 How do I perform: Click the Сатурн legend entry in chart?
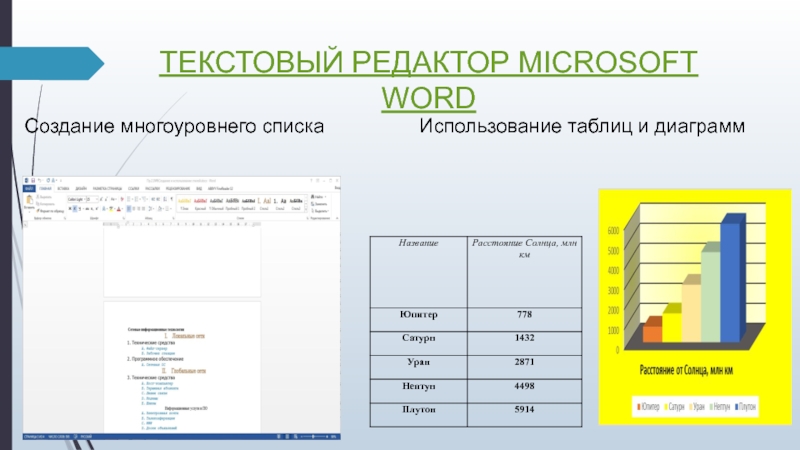tap(674, 407)
